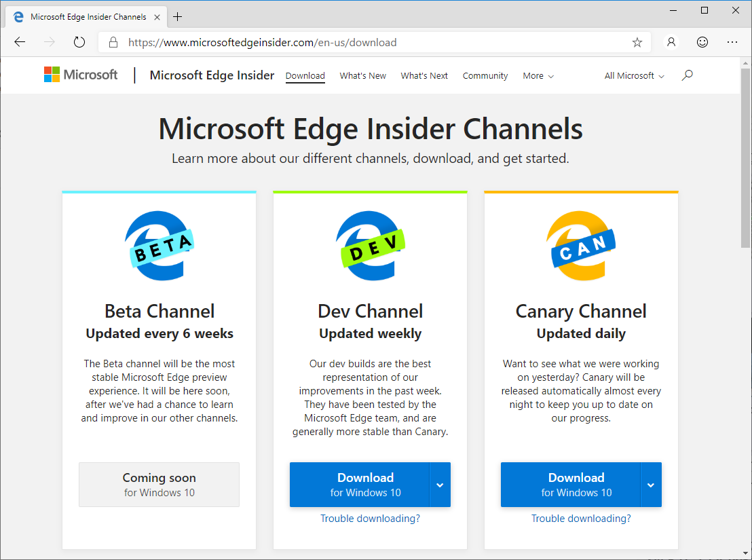
Task: Open a new tab with plus button
Action: click(177, 16)
